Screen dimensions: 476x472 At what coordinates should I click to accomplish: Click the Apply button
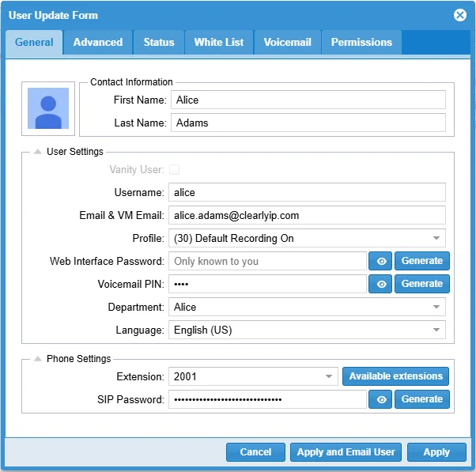tap(436, 452)
